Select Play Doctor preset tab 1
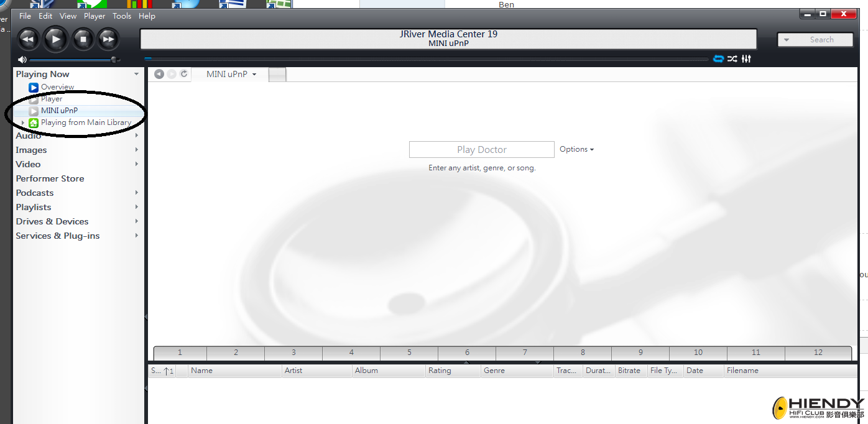Screen dimensions: 868x424 point(180,353)
